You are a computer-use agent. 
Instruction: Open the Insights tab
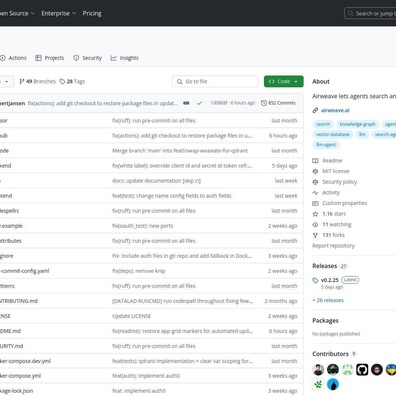pos(125,58)
